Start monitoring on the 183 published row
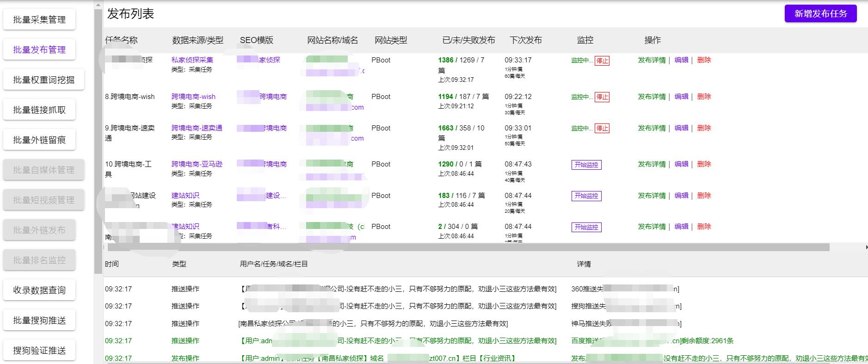The width and height of the screenshot is (868, 364). [x=586, y=196]
